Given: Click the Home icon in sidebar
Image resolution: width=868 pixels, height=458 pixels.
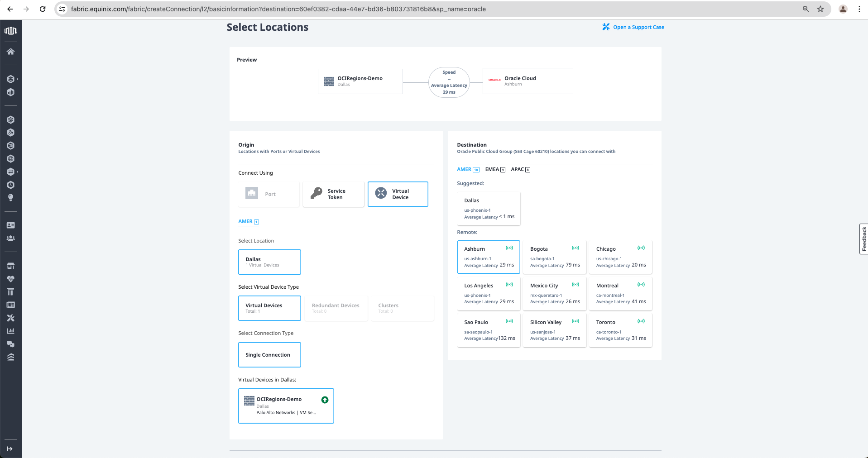Looking at the screenshot, I should (10, 52).
